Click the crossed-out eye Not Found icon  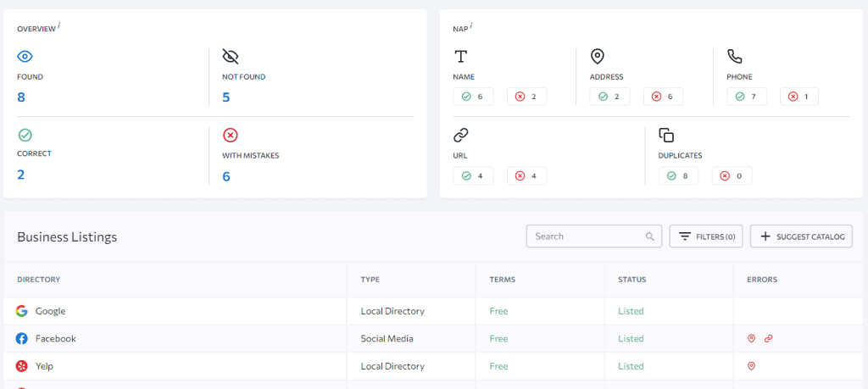[231, 57]
